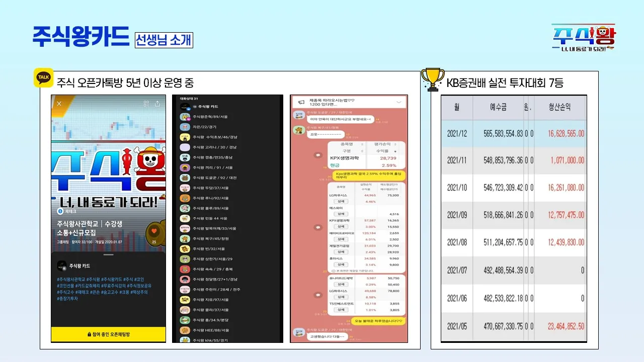Tap the 주식왕 카드 host avatar in participant list
644x362 pixels.
pyautogui.click(x=185, y=107)
